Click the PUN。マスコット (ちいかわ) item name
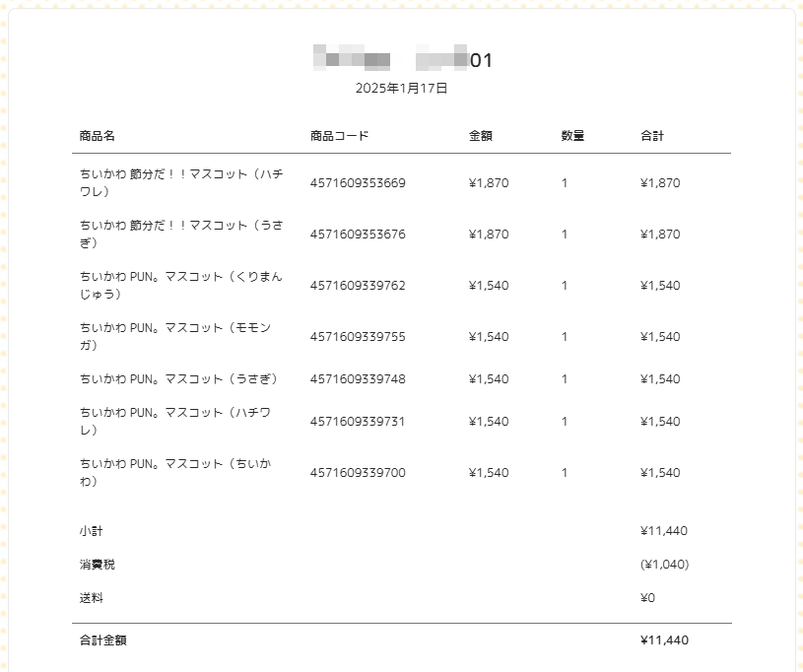803x672 pixels. [175, 472]
